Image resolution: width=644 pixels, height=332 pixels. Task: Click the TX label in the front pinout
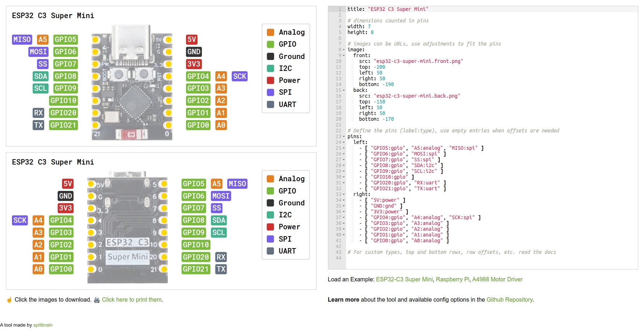click(38, 125)
